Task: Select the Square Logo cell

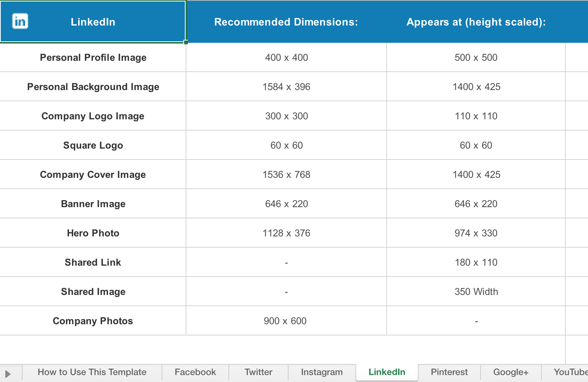Action: point(93,145)
